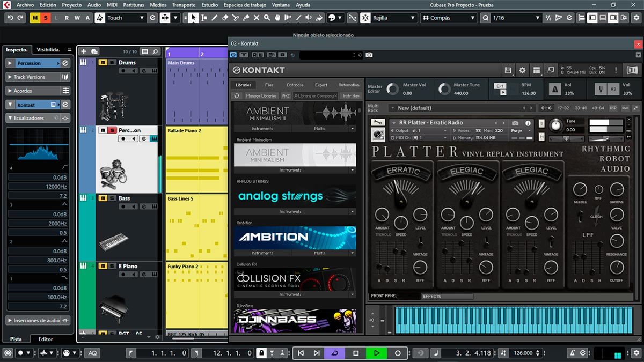Adjust the Master Tune knob
644x362 pixels.
point(444,89)
